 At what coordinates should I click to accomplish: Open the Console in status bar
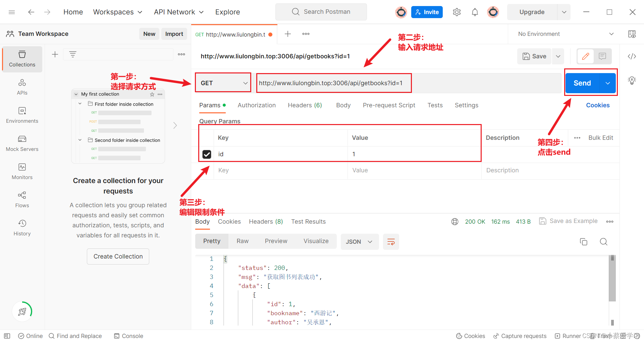[128, 336]
